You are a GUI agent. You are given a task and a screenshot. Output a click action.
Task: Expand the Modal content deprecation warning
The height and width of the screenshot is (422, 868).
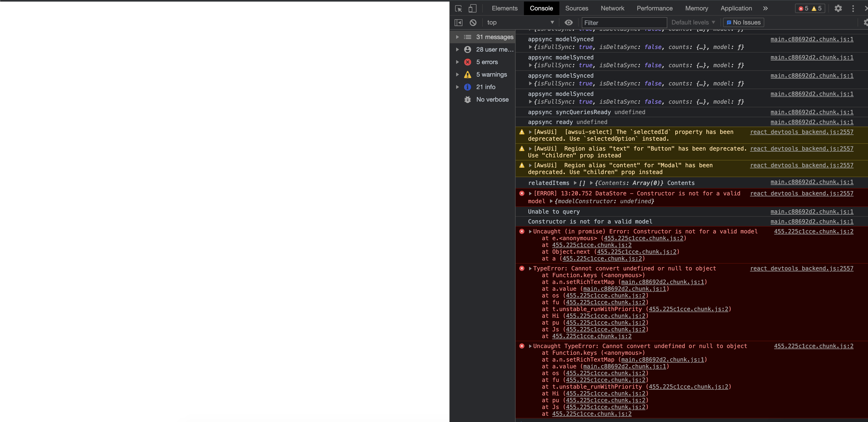pos(530,165)
